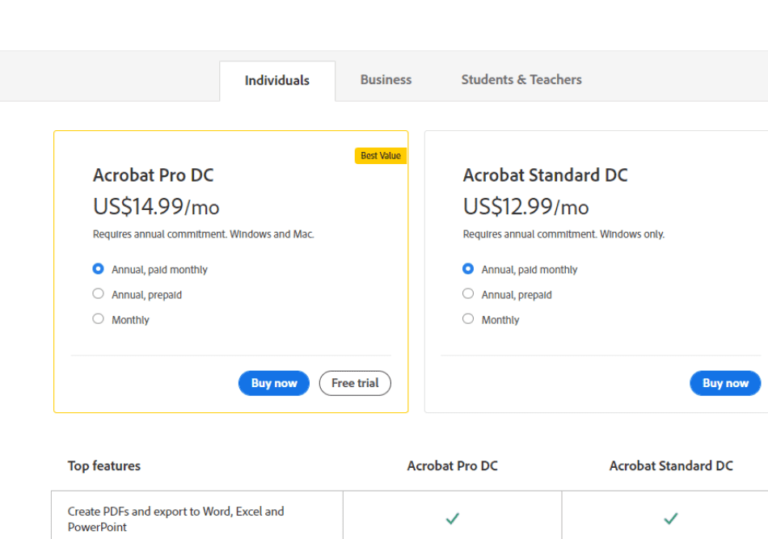
Task: Choose Monthly plan for Acrobat Standard DC
Action: point(468,319)
